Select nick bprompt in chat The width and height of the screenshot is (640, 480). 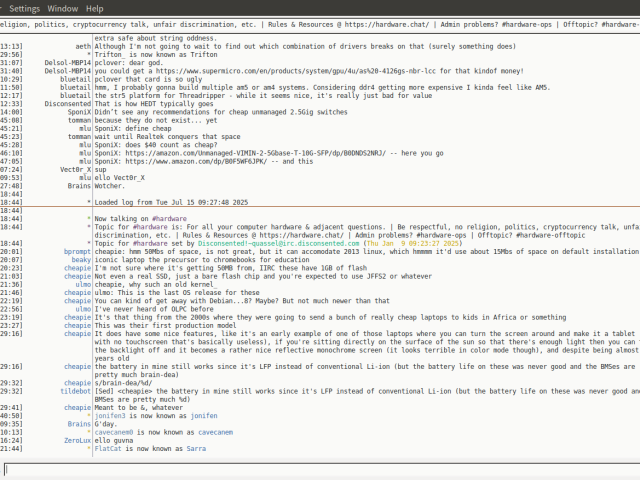pyautogui.click(x=77, y=251)
